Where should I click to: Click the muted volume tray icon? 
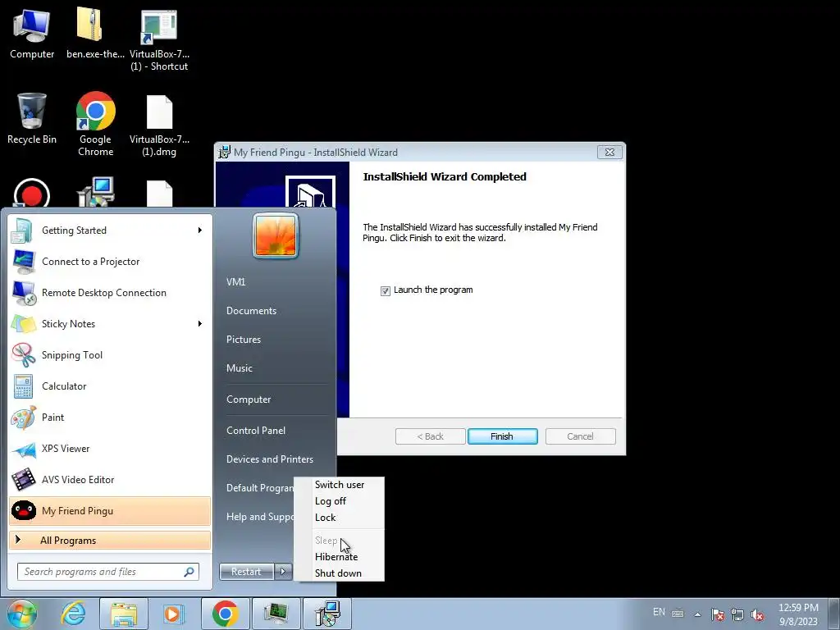click(x=757, y=614)
